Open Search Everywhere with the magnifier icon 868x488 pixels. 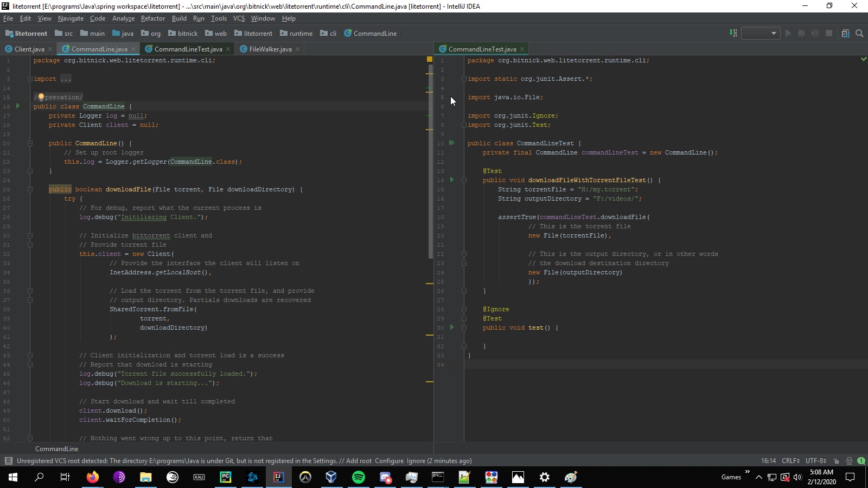click(x=860, y=33)
